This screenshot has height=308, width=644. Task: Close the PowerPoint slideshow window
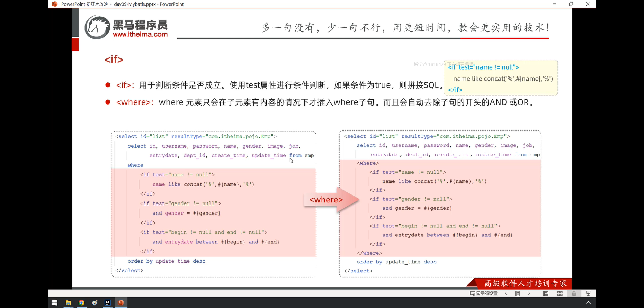point(588,4)
